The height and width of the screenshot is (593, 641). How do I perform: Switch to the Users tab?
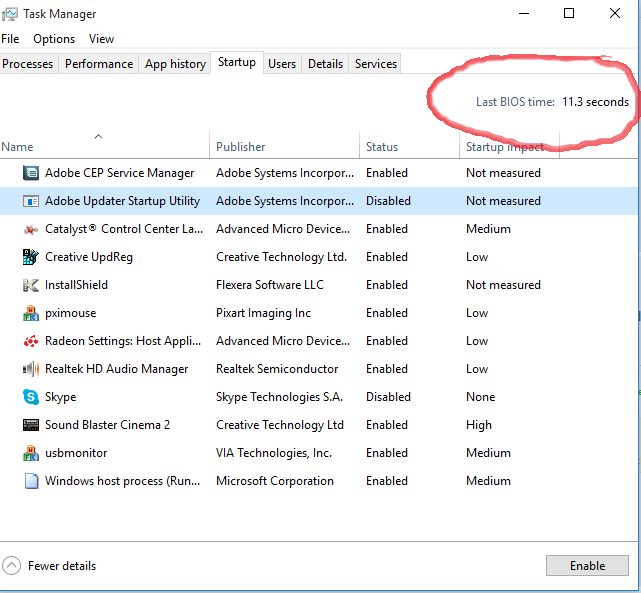click(x=282, y=64)
